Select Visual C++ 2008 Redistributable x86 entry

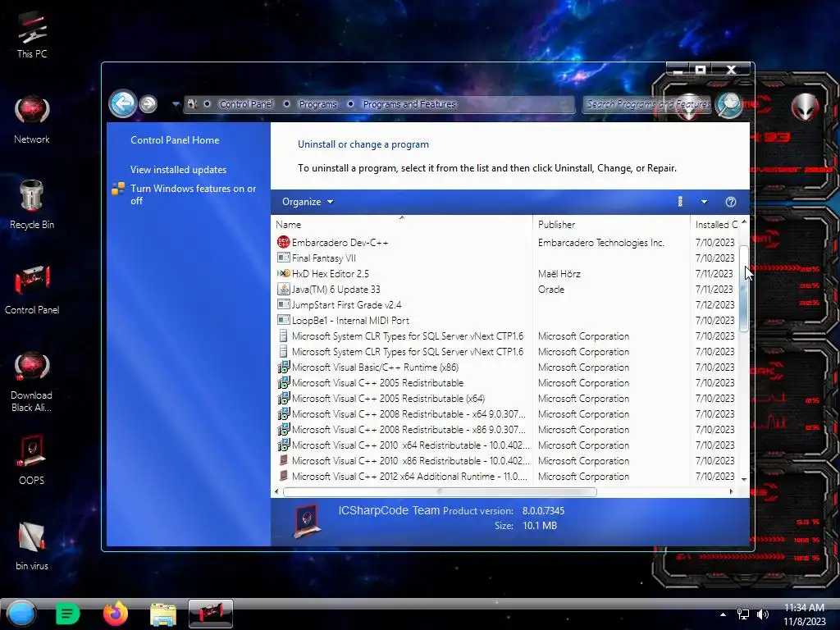point(409,430)
